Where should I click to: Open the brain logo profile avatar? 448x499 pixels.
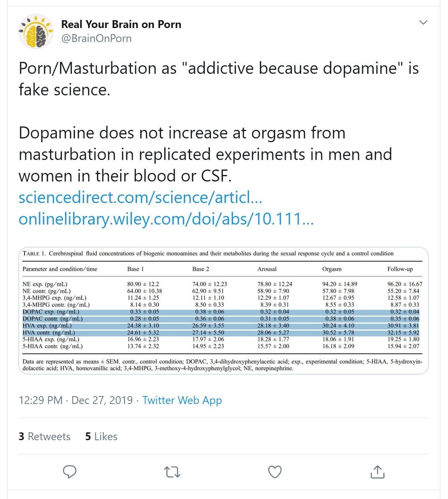[x=36, y=31]
